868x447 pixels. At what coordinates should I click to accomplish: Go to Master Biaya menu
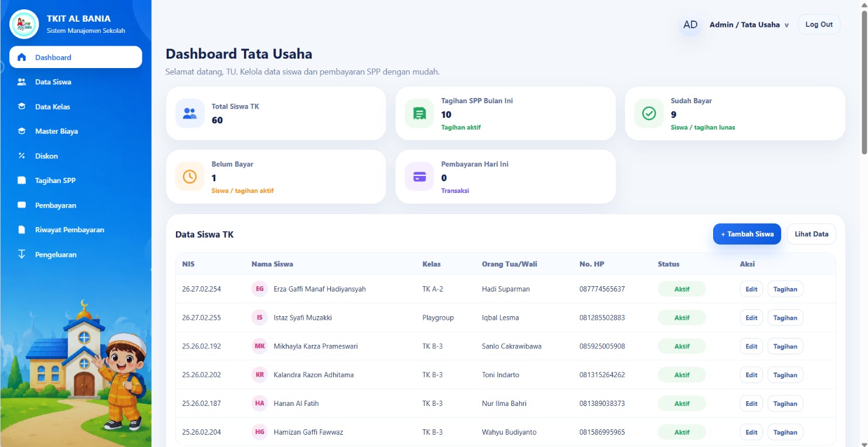[x=76, y=131]
